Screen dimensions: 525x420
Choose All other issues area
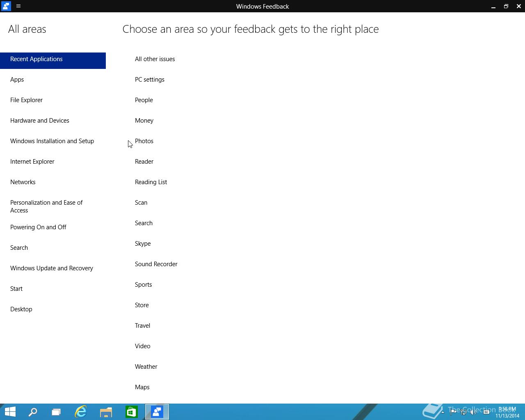click(155, 59)
